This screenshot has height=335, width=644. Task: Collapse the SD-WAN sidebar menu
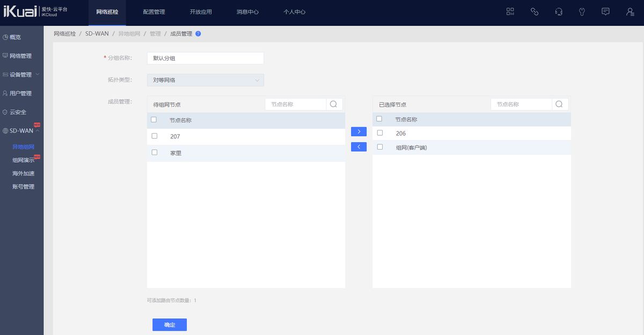tap(21, 130)
